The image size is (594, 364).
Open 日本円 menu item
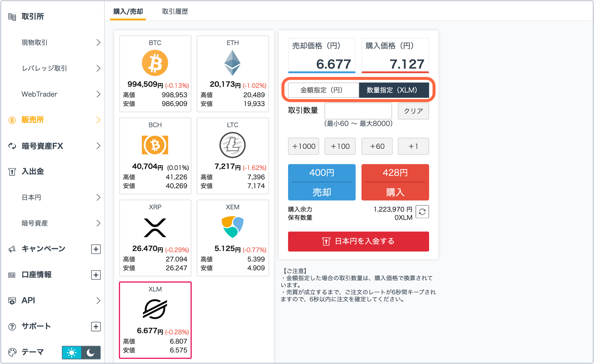point(31,198)
